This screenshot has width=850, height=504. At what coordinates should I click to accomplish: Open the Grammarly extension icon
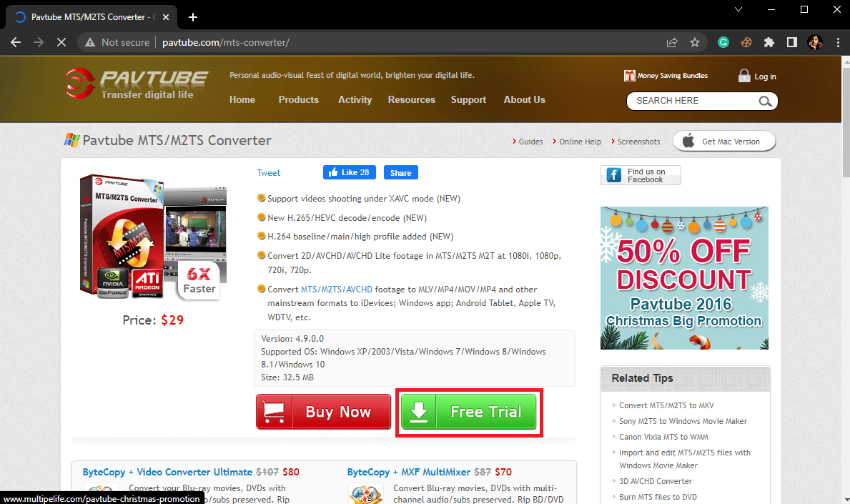pyautogui.click(x=723, y=42)
